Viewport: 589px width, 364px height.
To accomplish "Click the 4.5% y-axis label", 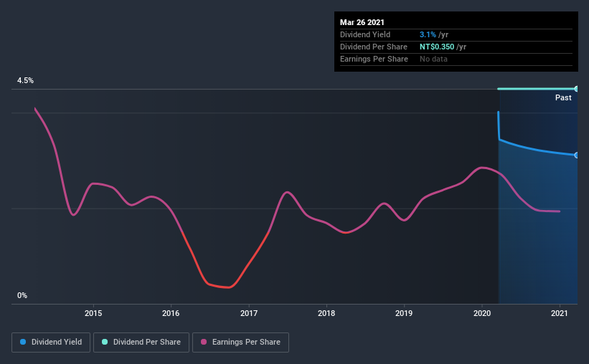I will coord(25,81).
